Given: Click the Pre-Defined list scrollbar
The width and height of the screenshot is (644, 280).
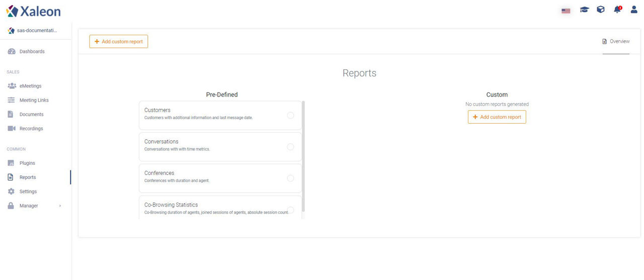Looking at the screenshot, I should [303, 156].
